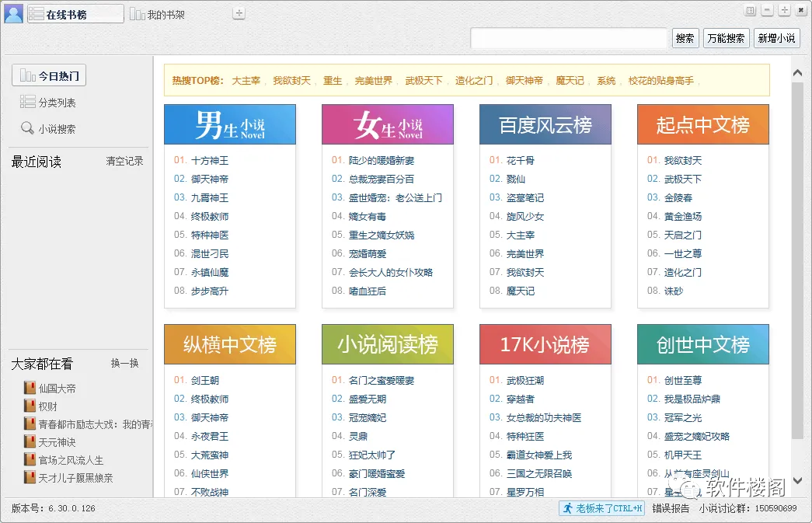Open novel 九霄神王
This screenshot has width=812, height=523.
[210, 198]
